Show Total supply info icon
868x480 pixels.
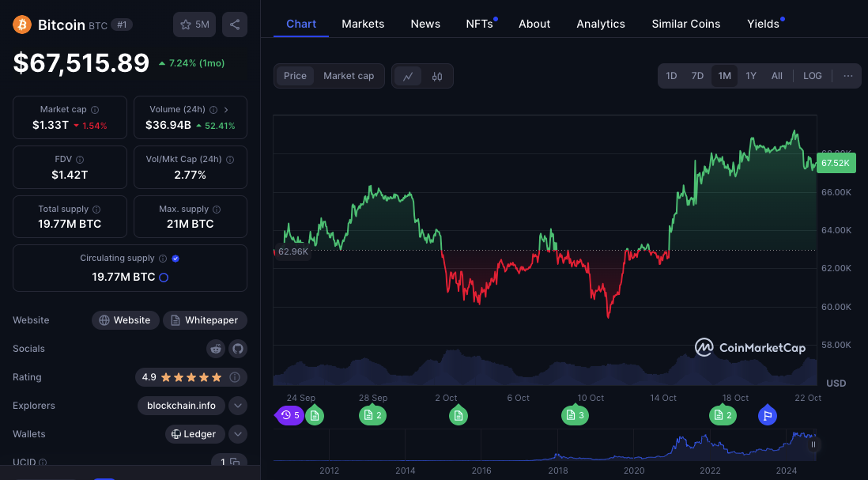[96, 210]
